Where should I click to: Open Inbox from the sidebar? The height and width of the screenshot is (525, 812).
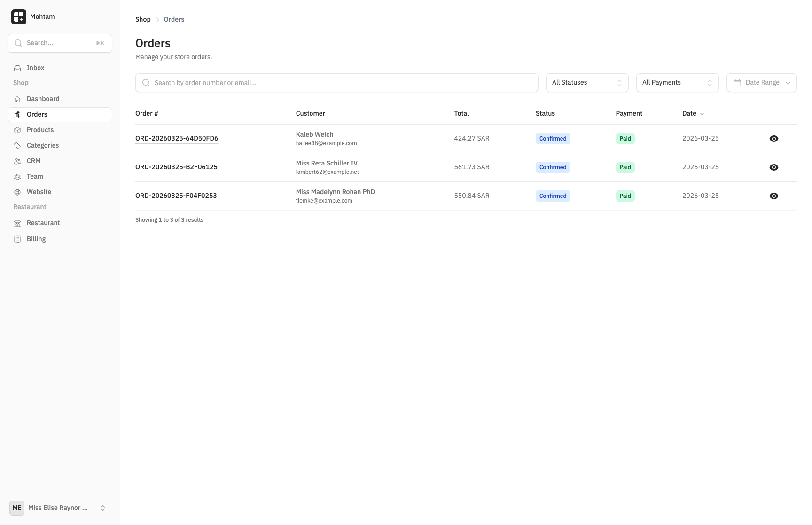click(x=35, y=68)
